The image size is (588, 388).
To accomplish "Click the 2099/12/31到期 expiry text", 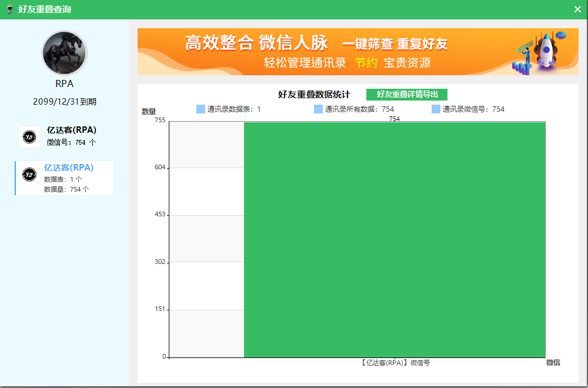I will [65, 102].
